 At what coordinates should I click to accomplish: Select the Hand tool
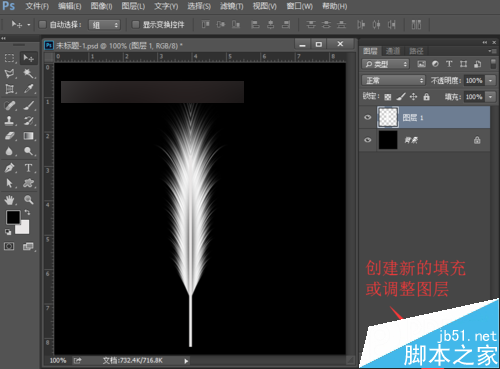point(9,200)
